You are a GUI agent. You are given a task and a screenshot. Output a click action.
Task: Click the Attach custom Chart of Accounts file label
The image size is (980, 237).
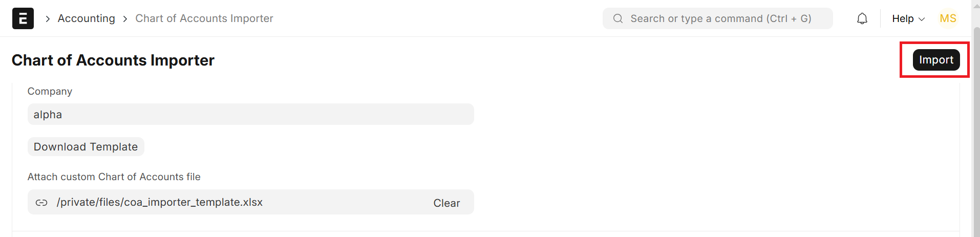coord(114,177)
